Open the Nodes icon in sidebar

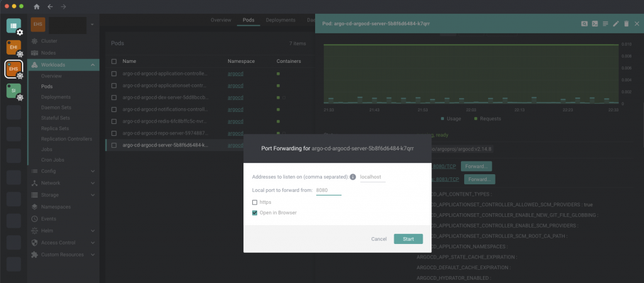[35, 53]
